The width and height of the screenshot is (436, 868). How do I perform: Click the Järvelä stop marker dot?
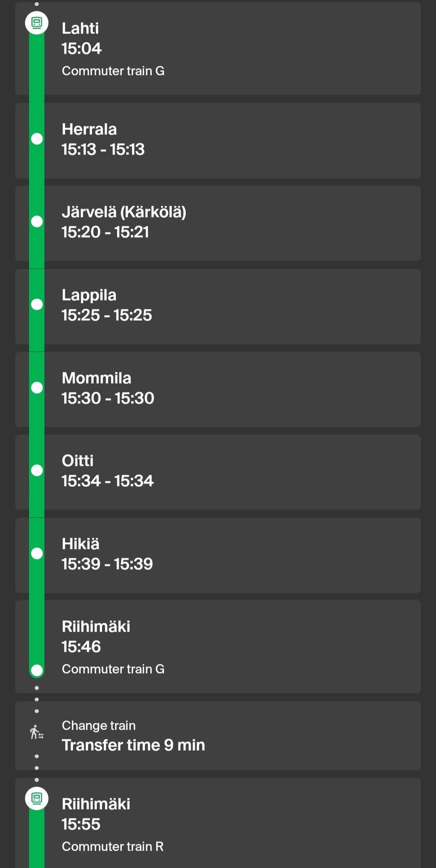(x=37, y=221)
